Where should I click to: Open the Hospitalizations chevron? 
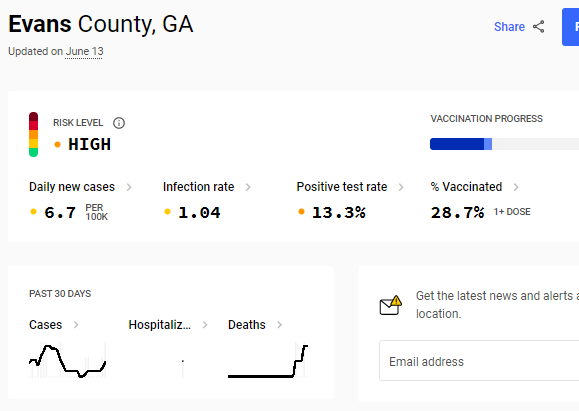click(205, 325)
